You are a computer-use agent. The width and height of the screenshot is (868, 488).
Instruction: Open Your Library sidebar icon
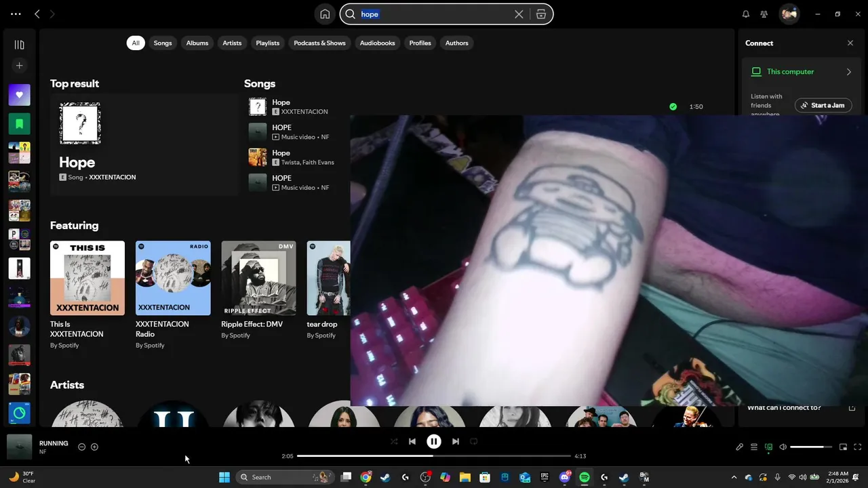point(19,45)
